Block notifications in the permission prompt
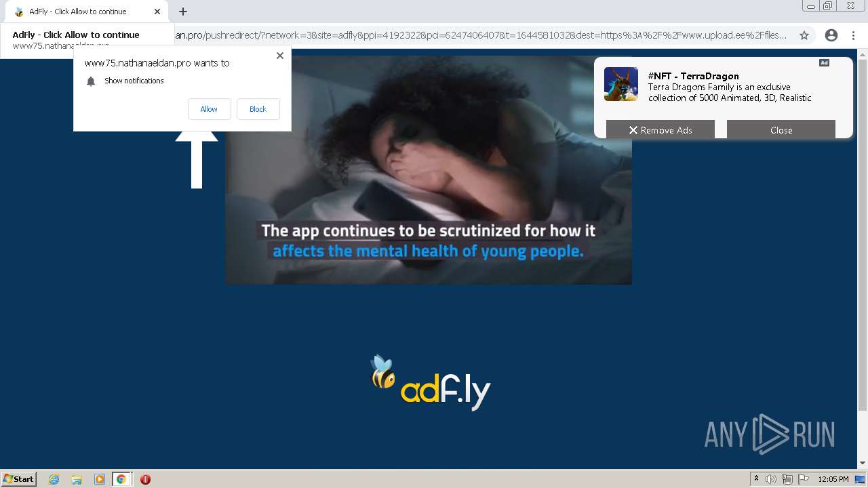 point(258,109)
